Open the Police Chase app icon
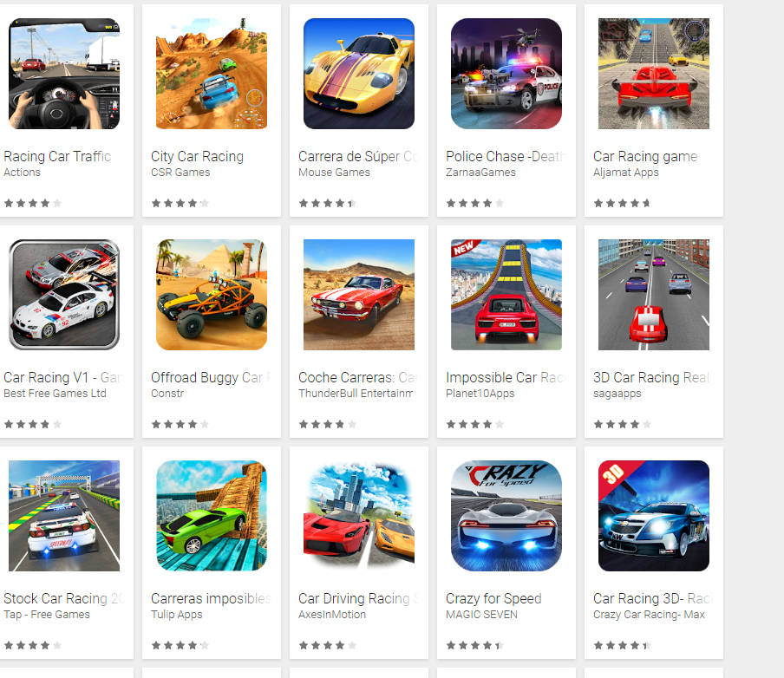This screenshot has height=678, width=784. tap(506, 74)
